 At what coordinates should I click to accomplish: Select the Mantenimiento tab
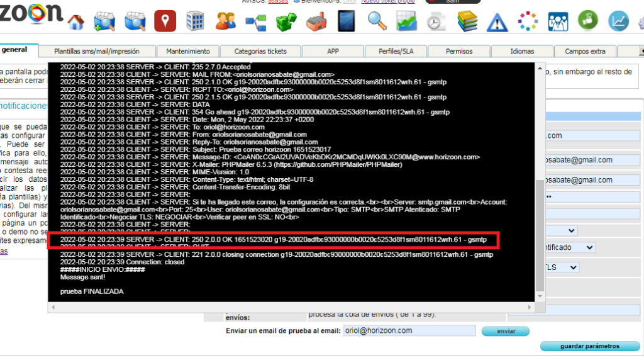(x=187, y=52)
